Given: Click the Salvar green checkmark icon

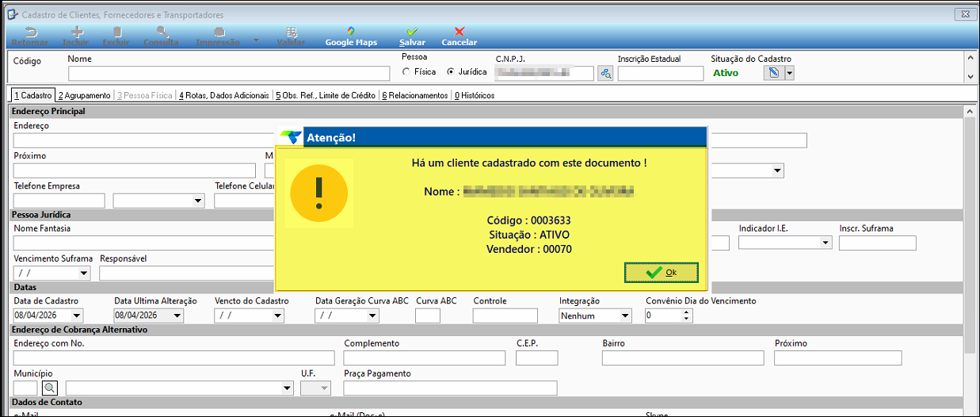Looking at the screenshot, I should tap(412, 33).
